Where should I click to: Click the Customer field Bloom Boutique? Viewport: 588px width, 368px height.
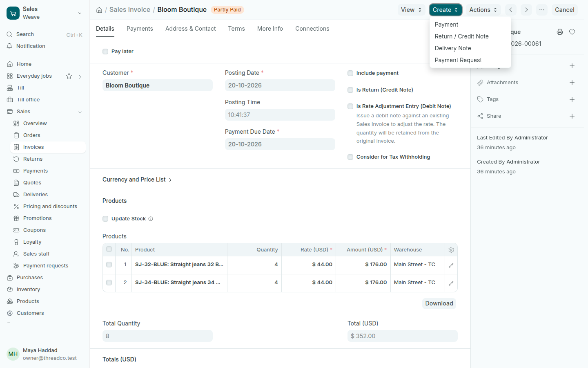[158, 85]
